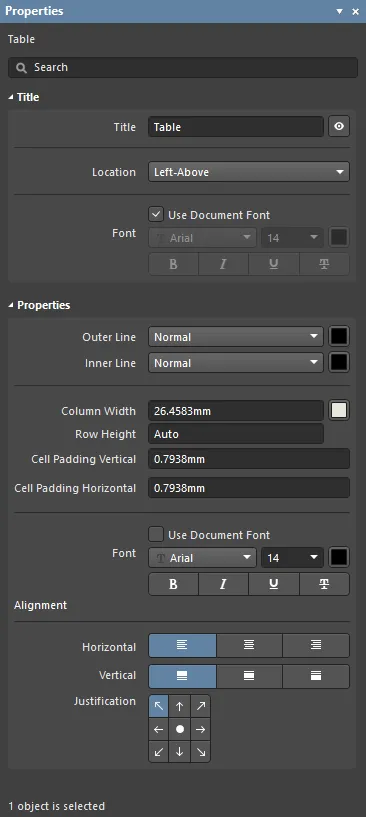Toggle Bold in Properties font section

[x=174, y=584]
